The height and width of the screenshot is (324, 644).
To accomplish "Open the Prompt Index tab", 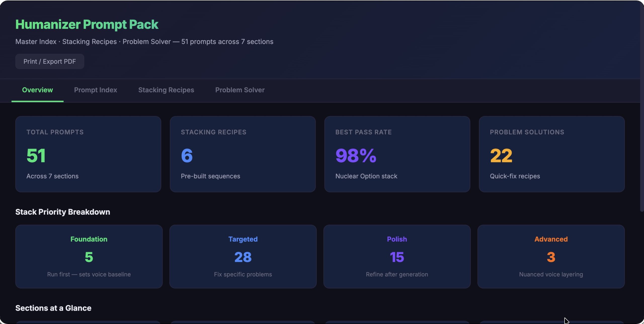I will pyautogui.click(x=95, y=90).
